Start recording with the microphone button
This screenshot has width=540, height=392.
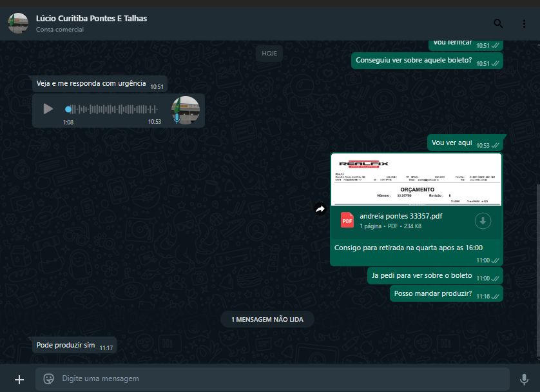[524, 379]
